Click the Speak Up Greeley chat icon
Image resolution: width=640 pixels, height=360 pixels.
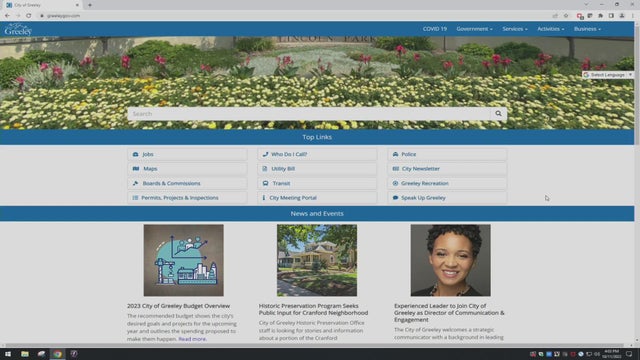[x=395, y=198]
